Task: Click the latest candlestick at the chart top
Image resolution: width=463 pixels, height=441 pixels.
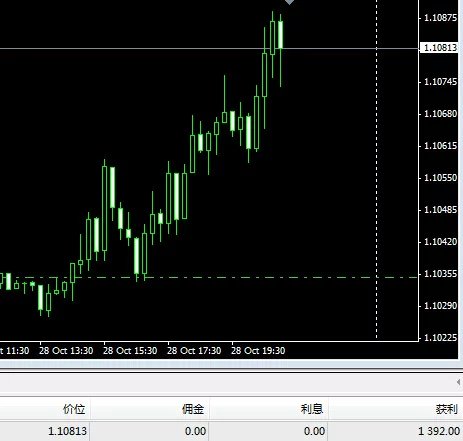Action: coord(281,35)
